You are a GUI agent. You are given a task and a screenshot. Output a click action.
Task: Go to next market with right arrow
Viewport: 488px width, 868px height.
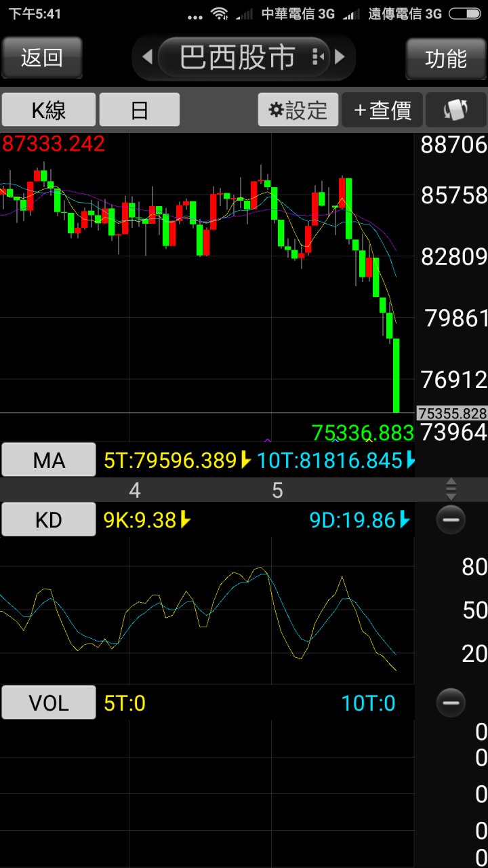pos(340,57)
